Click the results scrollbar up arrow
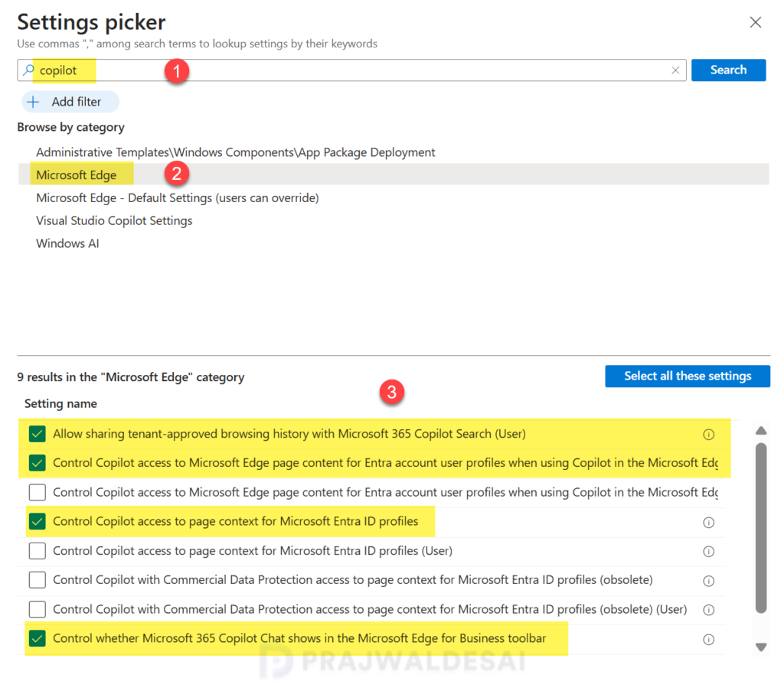The width and height of the screenshot is (784, 691). 761,430
